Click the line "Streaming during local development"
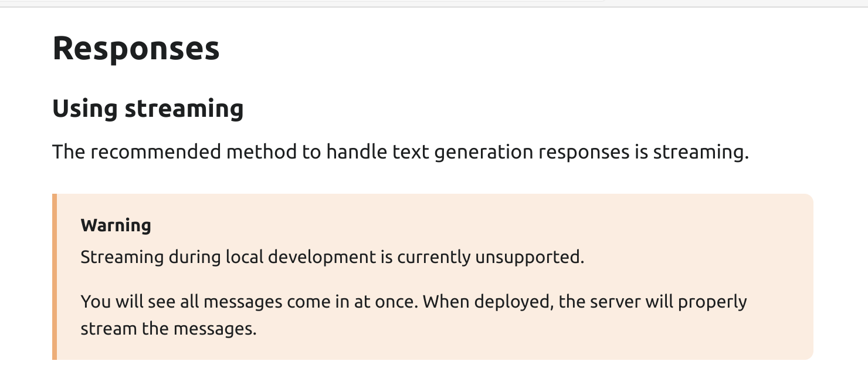868x381 pixels. [x=332, y=257]
